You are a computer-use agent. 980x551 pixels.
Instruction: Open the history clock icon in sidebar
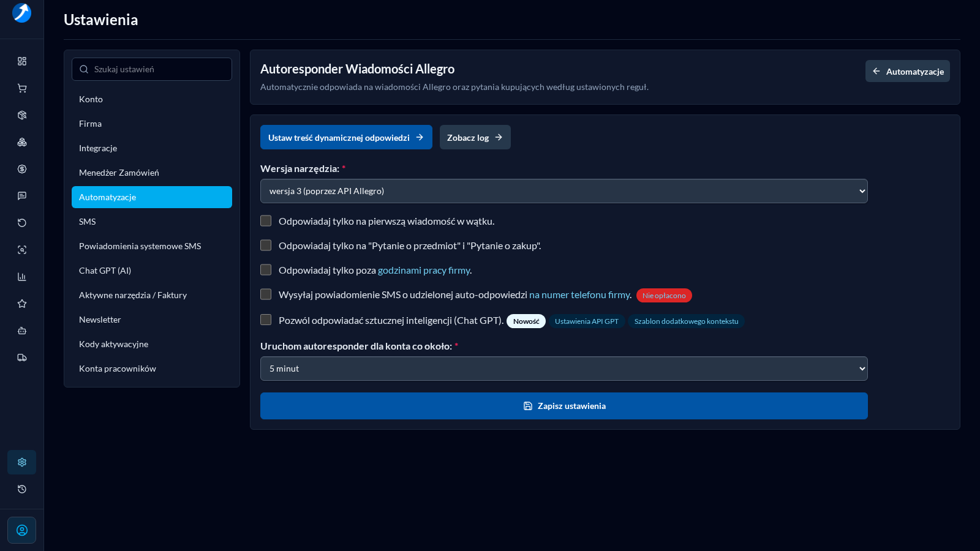click(x=22, y=489)
